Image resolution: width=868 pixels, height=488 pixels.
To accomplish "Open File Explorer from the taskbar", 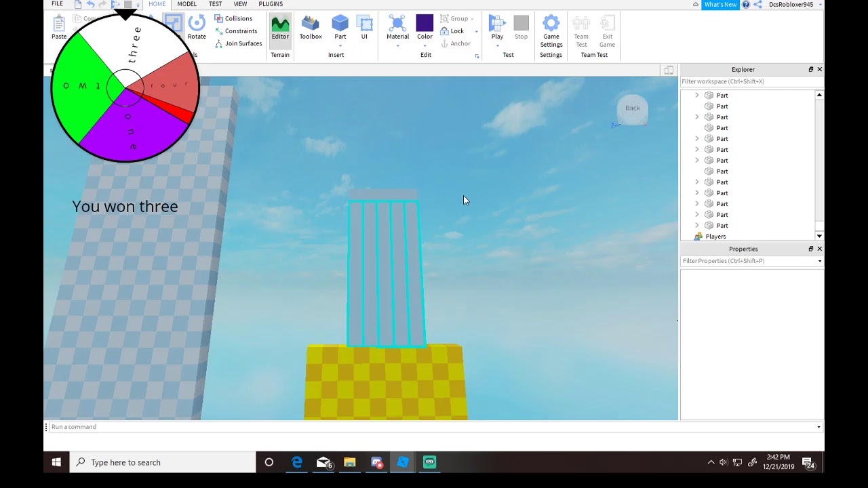I will click(350, 462).
